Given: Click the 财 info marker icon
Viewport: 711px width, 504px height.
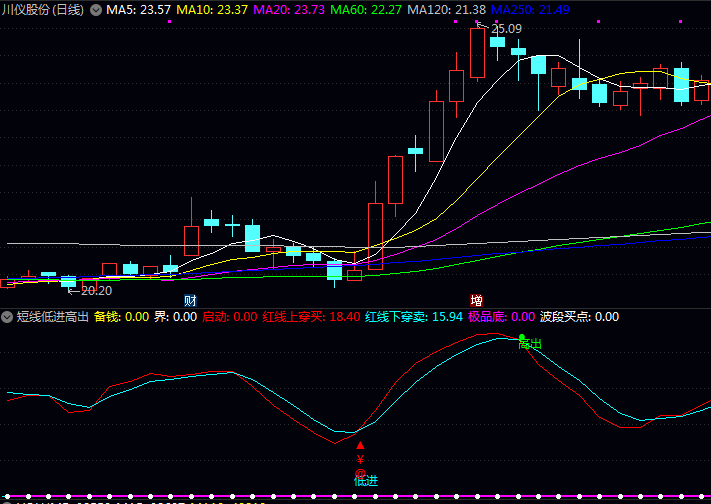Looking at the screenshot, I should (x=190, y=300).
